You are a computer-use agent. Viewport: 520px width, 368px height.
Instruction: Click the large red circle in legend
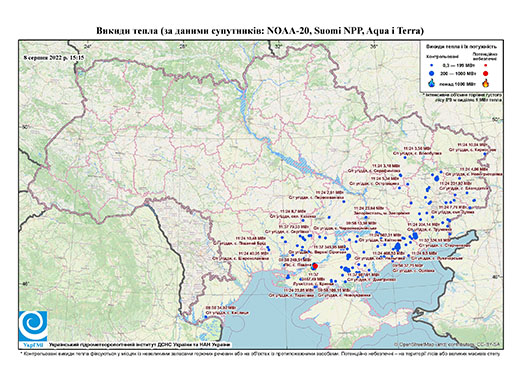tap(486, 73)
